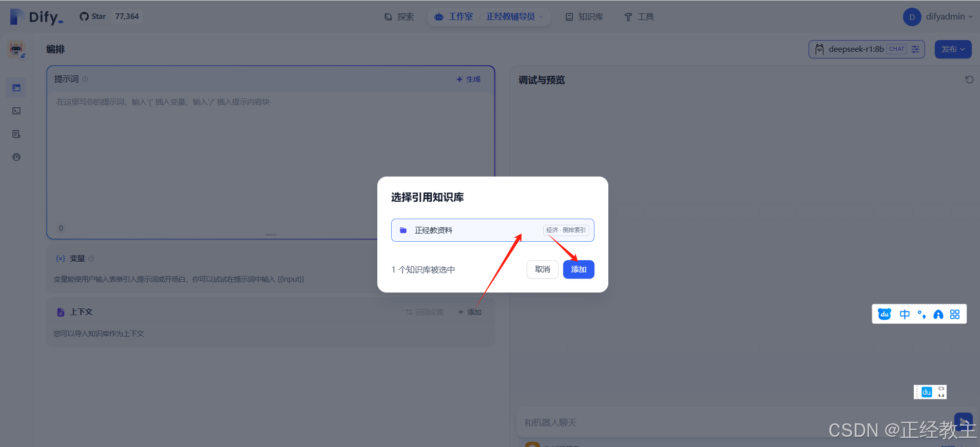Open the 探索 menu item
This screenshot has width=980, height=447.
click(399, 17)
